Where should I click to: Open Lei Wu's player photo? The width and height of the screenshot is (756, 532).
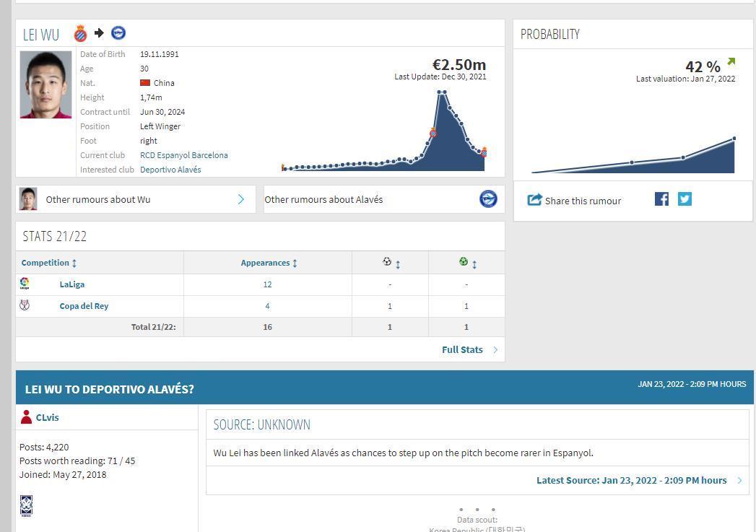[45, 84]
